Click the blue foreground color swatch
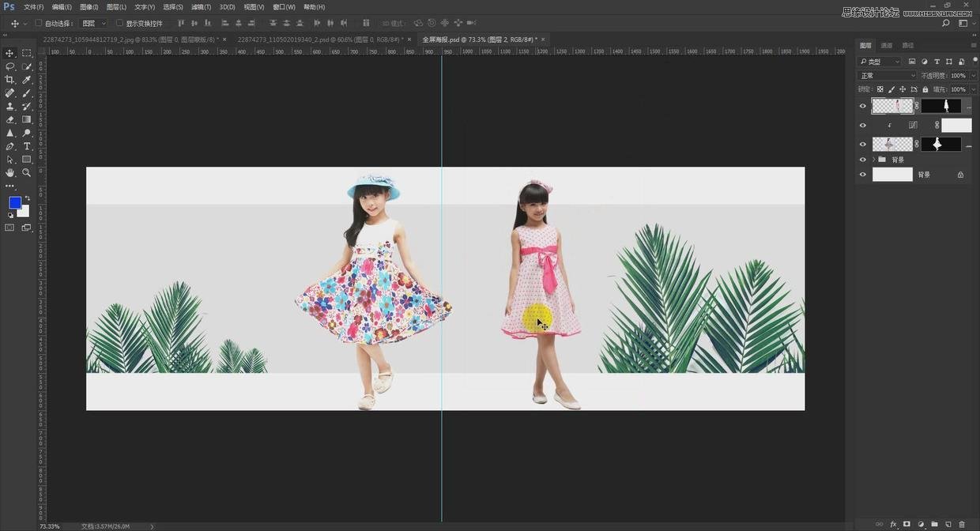The image size is (980, 531). [15, 203]
